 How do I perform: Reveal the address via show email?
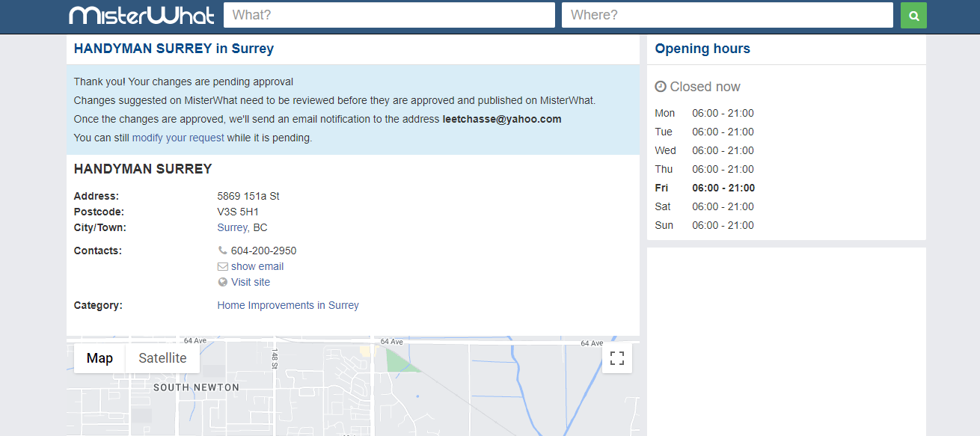257,266
